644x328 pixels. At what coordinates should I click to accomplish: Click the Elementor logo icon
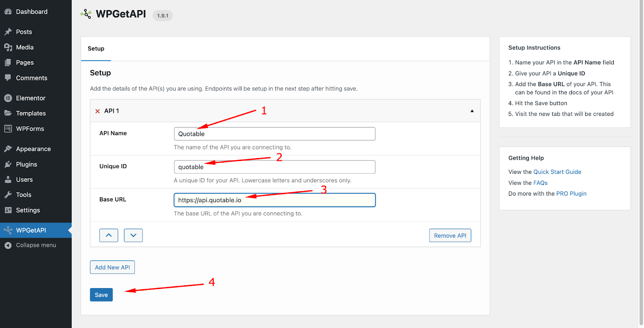[8, 98]
